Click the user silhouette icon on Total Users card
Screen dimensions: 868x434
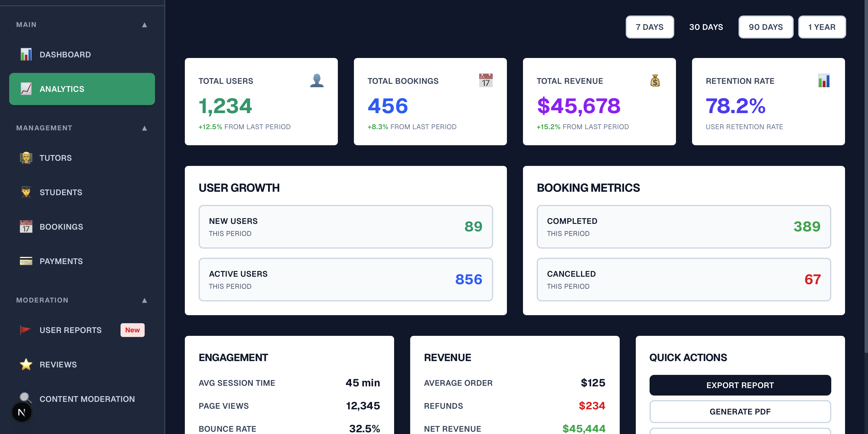[x=317, y=81]
